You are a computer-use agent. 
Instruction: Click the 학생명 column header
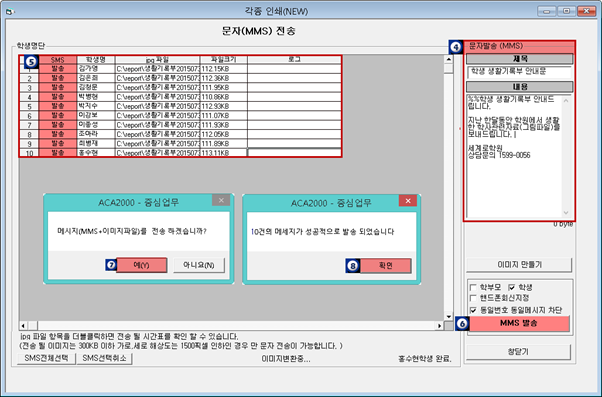[96, 60]
